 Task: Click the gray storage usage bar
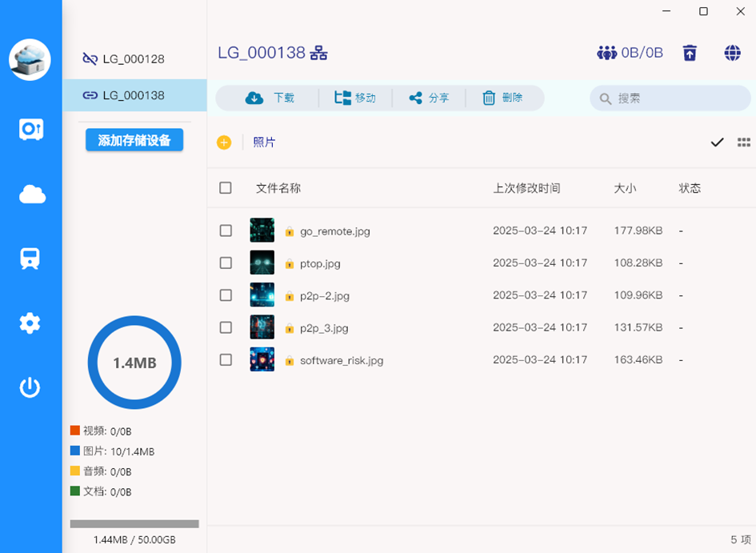click(134, 523)
